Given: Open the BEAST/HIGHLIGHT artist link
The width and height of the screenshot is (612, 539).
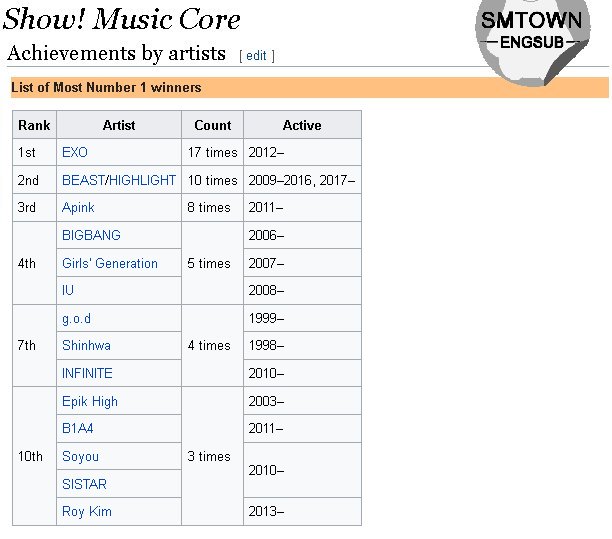Looking at the screenshot, I should (119, 180).
